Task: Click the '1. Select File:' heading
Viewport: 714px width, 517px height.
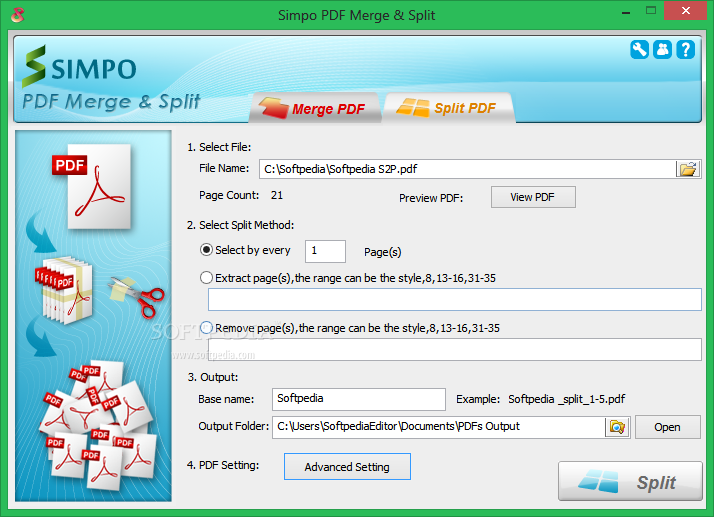Action: 219,147
